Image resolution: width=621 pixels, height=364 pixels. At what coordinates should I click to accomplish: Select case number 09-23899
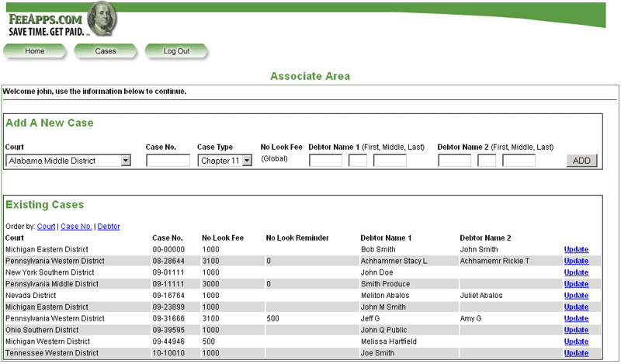(x=168, y=307)
